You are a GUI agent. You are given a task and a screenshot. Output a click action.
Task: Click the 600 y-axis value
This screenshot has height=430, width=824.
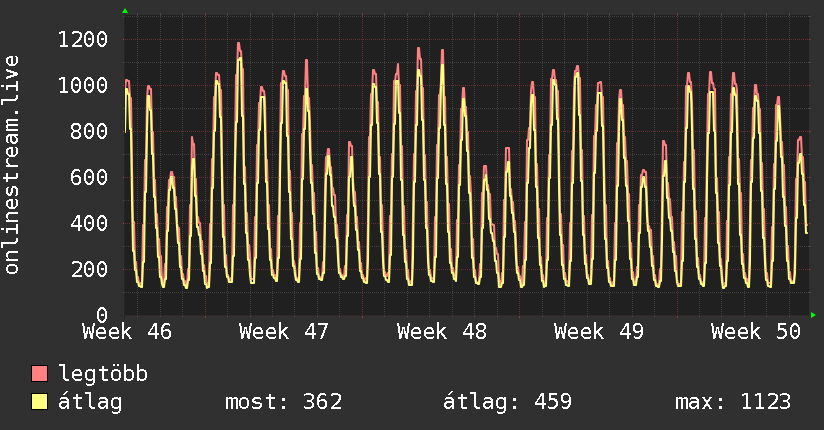[x=89, y=177]
